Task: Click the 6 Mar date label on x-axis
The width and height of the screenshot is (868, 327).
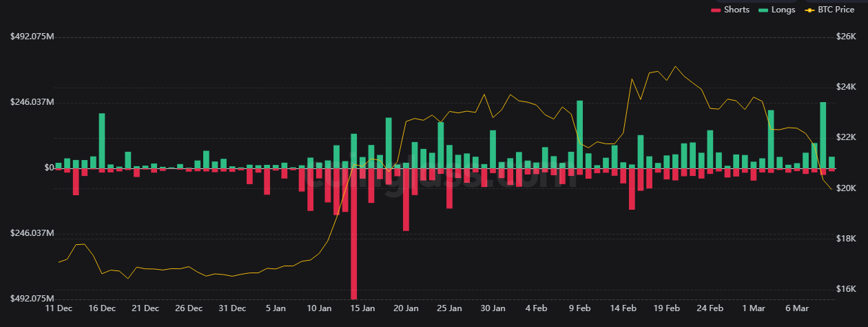Action: point(796,308)
